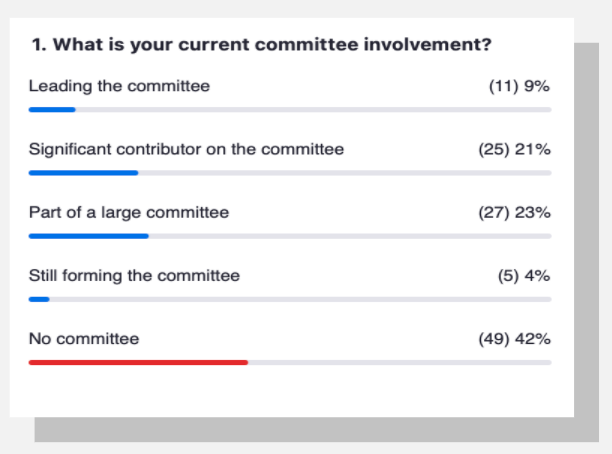The width and height of the screenshot is (612, 454).
Task: Click the blue bar for Significant contributor
Action: point(84,173)
